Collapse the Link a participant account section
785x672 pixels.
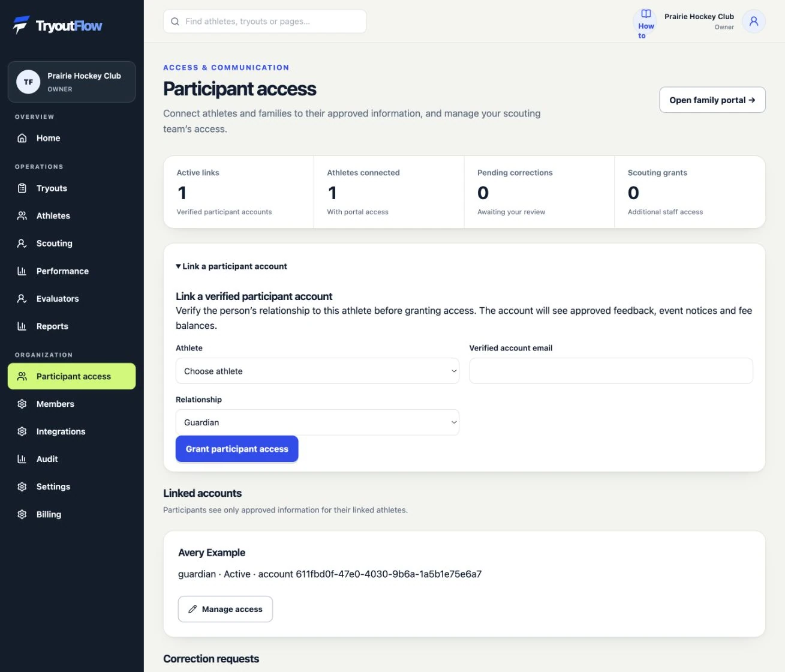231,266
